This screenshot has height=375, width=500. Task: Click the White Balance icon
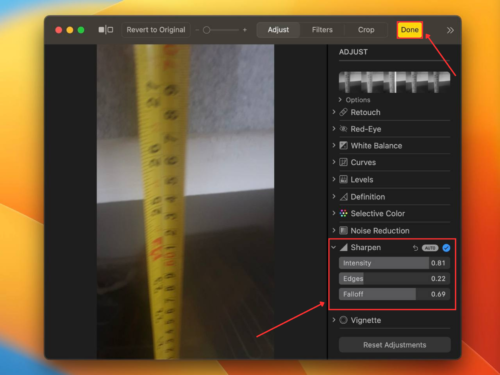pyautogui.click(x=343, y=145)
